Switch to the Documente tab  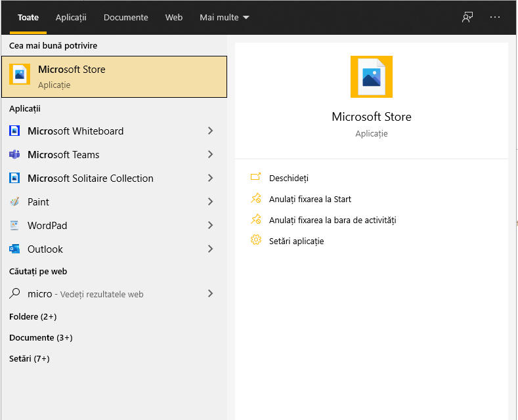pyautogui.click(x=126, y=18)
